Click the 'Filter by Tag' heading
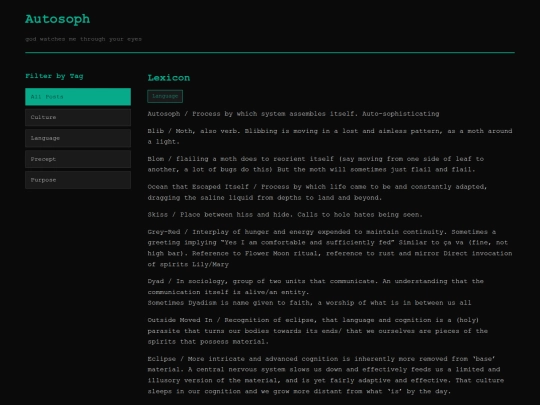The height and width of the screenshot is (405, 540). [54, 76]
